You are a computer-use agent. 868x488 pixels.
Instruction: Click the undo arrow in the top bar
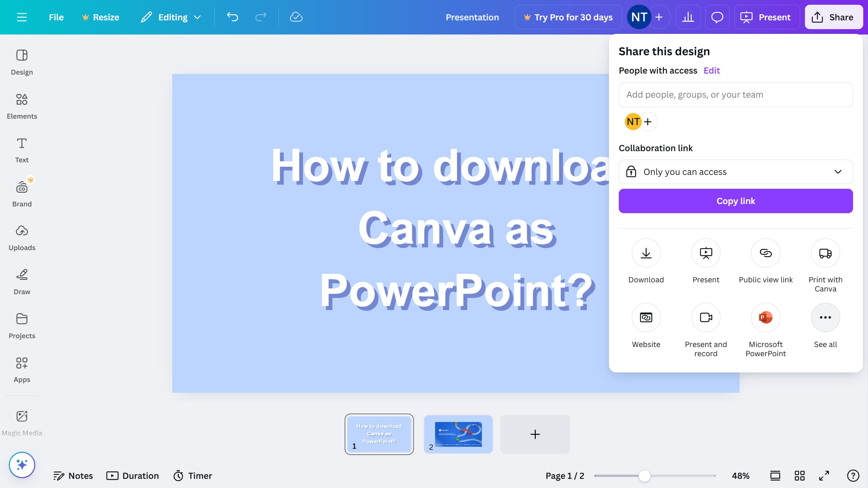[x=233, y=17]
